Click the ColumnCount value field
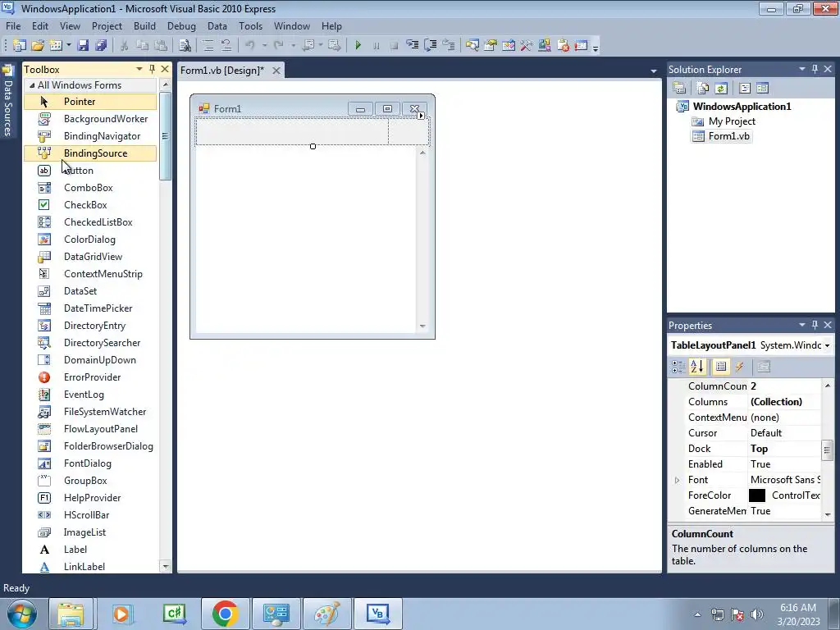The height and width of the screenshot is (630, 840). (784, 386)
